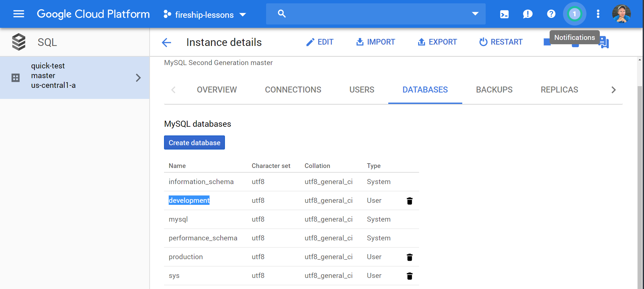
Task: Click the RESTART instance button
Action: click(x=501, y=42)
